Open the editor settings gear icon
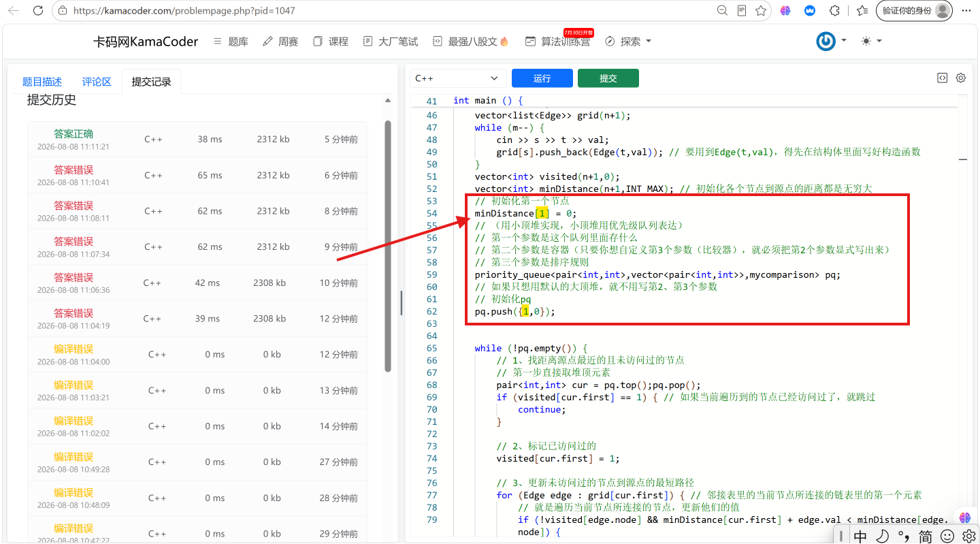 click(x=961, y=78)
